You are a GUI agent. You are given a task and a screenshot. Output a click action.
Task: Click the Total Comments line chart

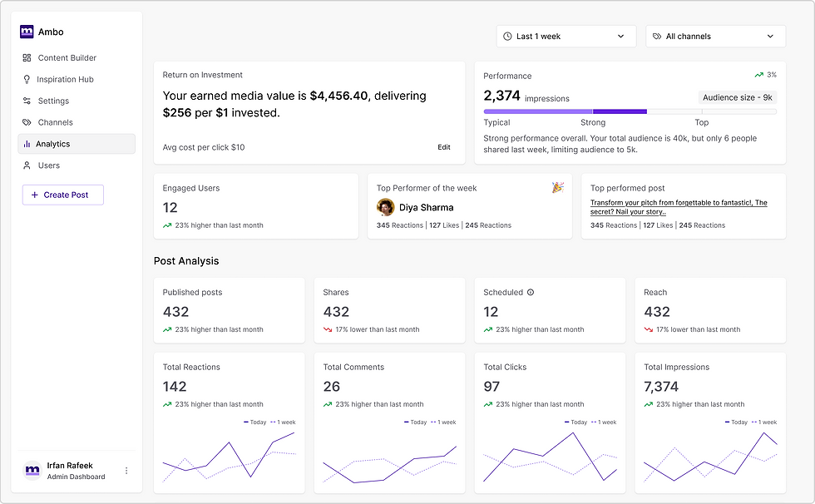point(390,464)
